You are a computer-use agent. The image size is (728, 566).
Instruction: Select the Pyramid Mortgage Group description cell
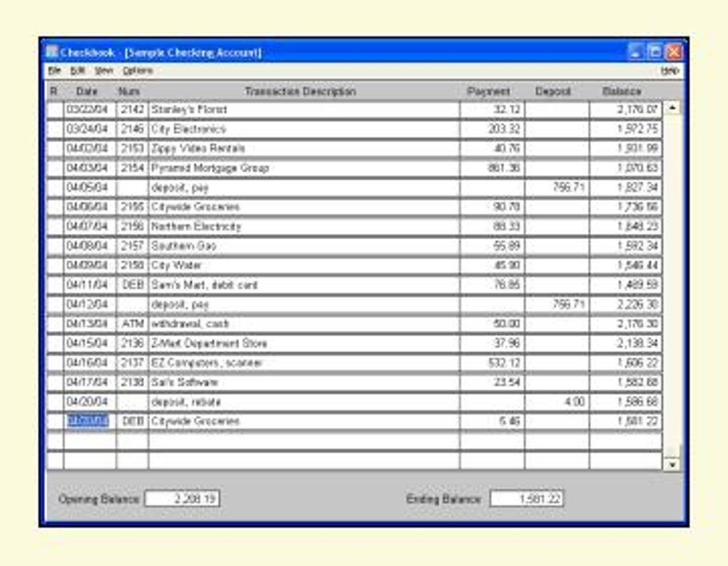pyautogui.click(x=304, y=168)
